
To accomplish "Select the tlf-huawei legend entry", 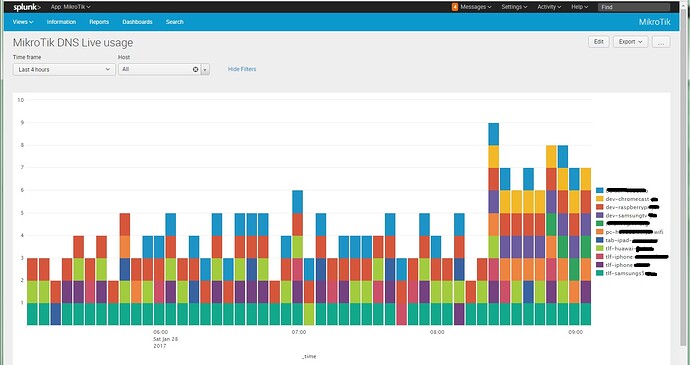I will pyautogui.click(x=625, y=249).
